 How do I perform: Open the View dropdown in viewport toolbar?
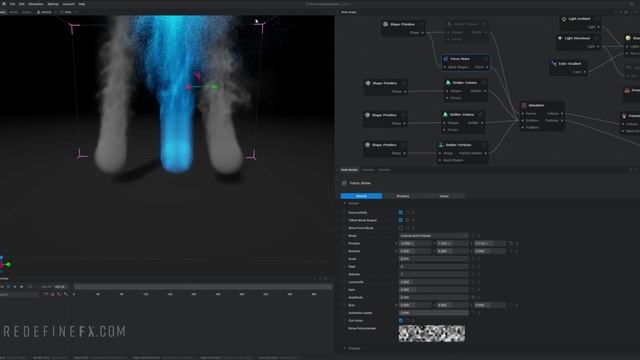pos(67,12)
